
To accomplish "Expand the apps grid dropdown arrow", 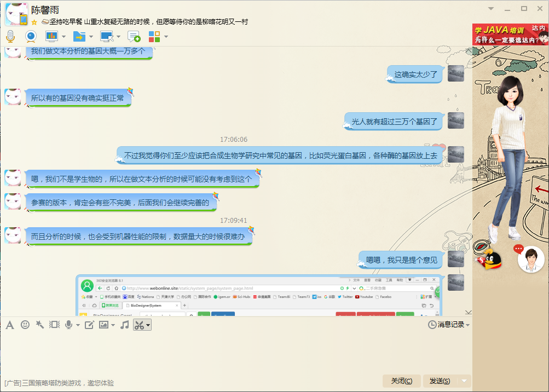I will point(166,37).
